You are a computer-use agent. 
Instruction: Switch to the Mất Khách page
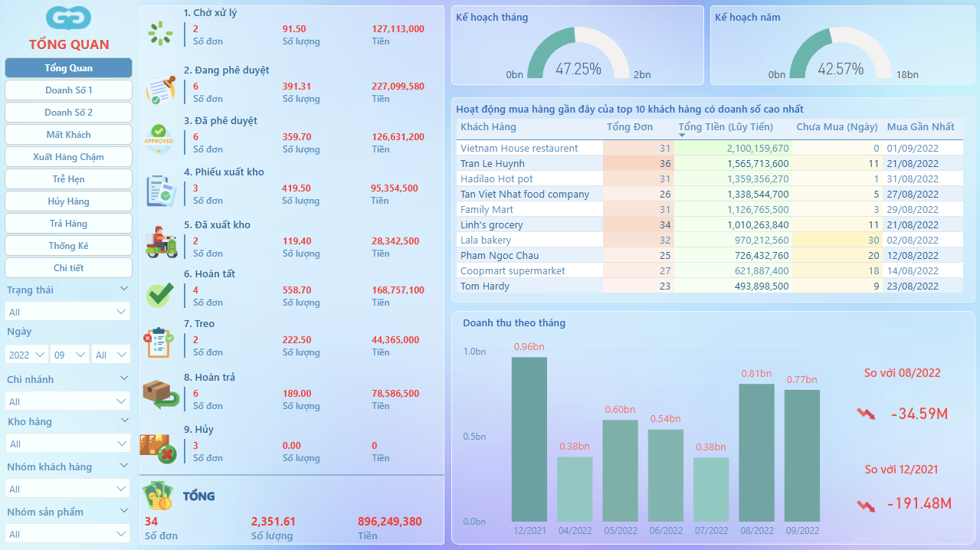(68, 135)
